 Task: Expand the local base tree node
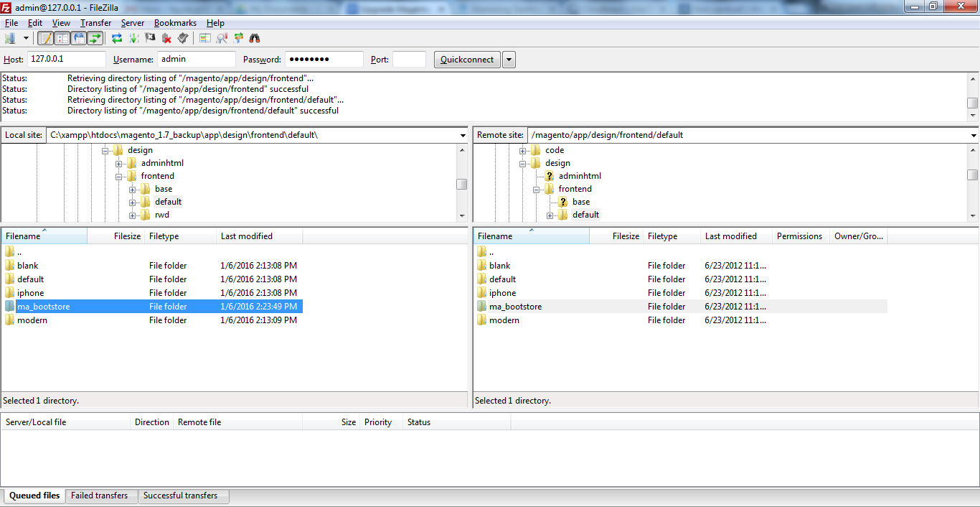[133, 190]
